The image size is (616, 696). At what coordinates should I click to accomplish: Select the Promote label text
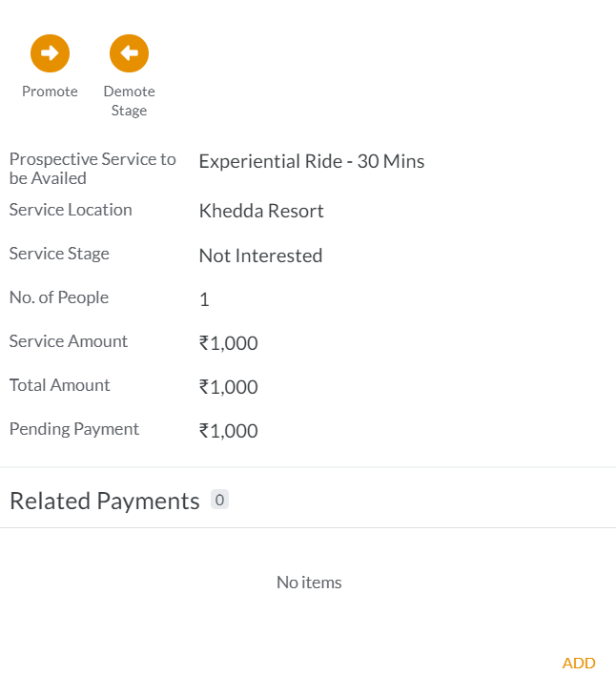click(x=50, y=92)
